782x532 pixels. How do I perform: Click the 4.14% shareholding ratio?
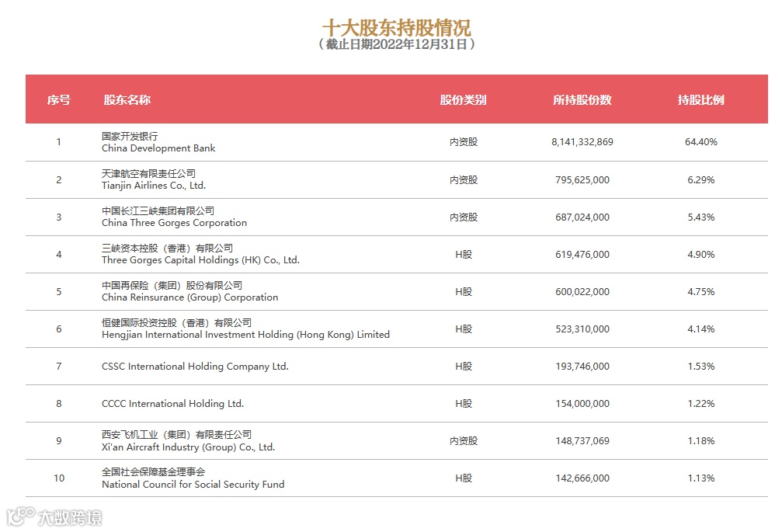click(x=700, y=329)
